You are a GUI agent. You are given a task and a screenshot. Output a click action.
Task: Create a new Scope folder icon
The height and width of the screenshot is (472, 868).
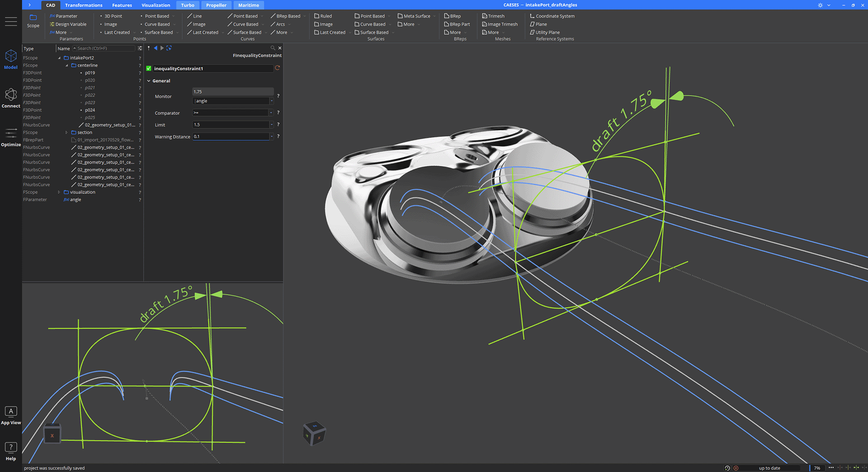33,18
